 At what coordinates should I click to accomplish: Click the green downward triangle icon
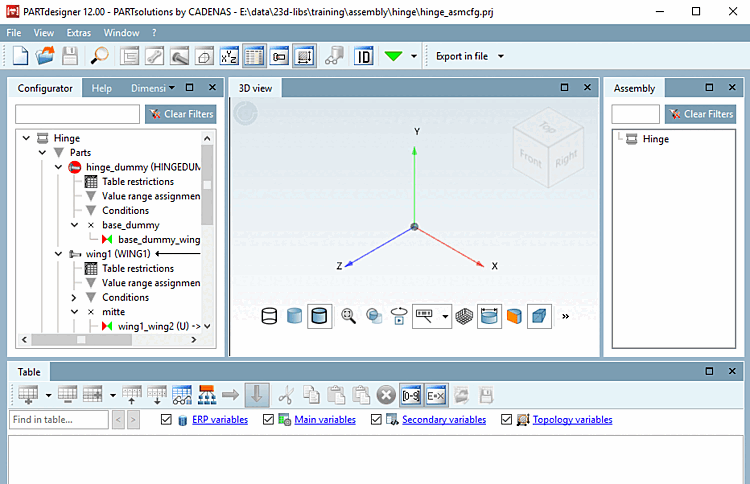[393, 56]
